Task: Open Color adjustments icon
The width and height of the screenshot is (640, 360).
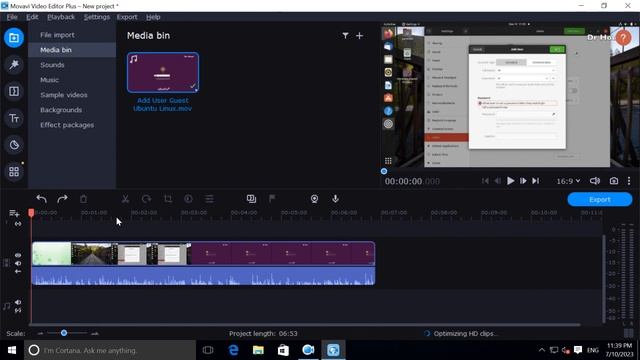Action: tap(188, 199)
